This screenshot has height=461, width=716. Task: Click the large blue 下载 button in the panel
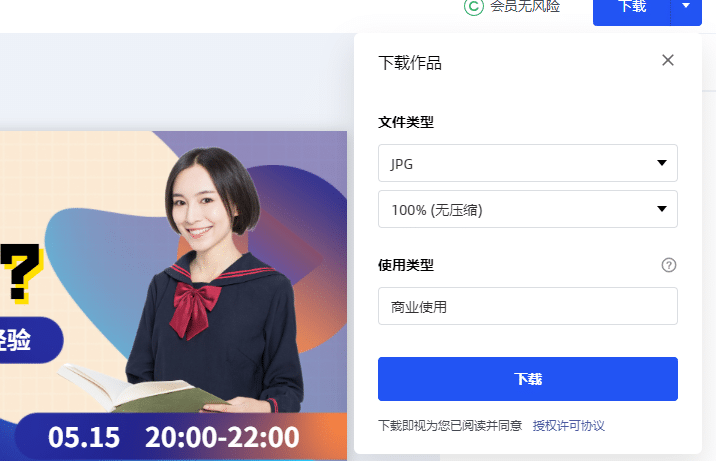[x=527, y=379]
